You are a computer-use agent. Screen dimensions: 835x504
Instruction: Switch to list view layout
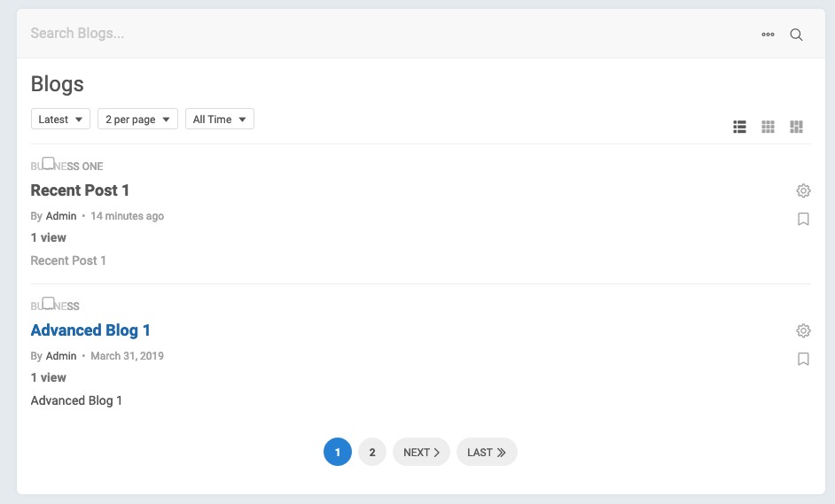740,127
